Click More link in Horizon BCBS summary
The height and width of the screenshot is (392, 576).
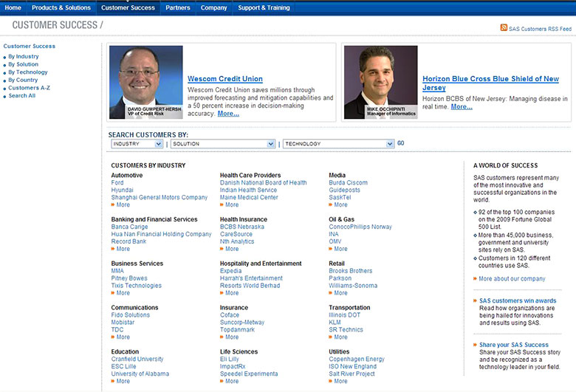tap(462, 106)
